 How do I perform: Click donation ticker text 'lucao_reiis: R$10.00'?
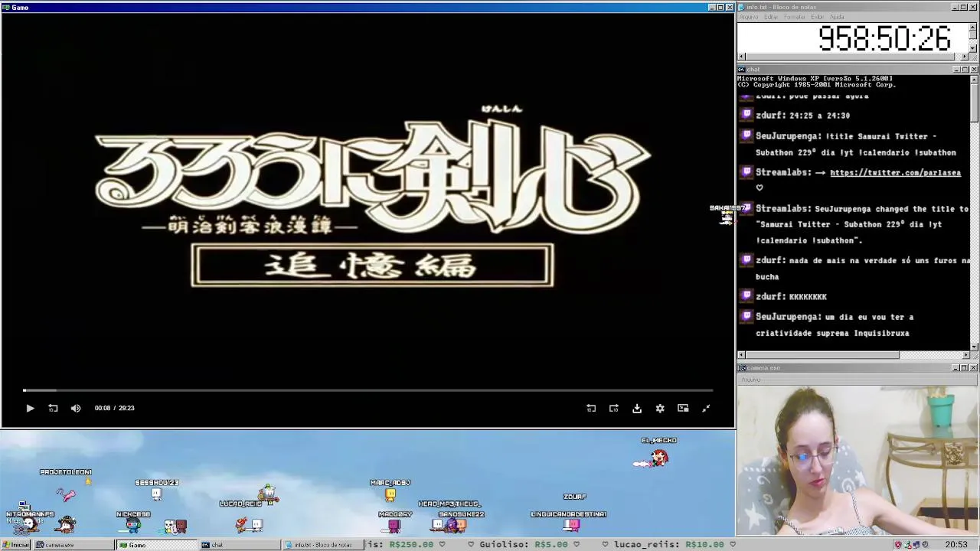click(668, 545)
